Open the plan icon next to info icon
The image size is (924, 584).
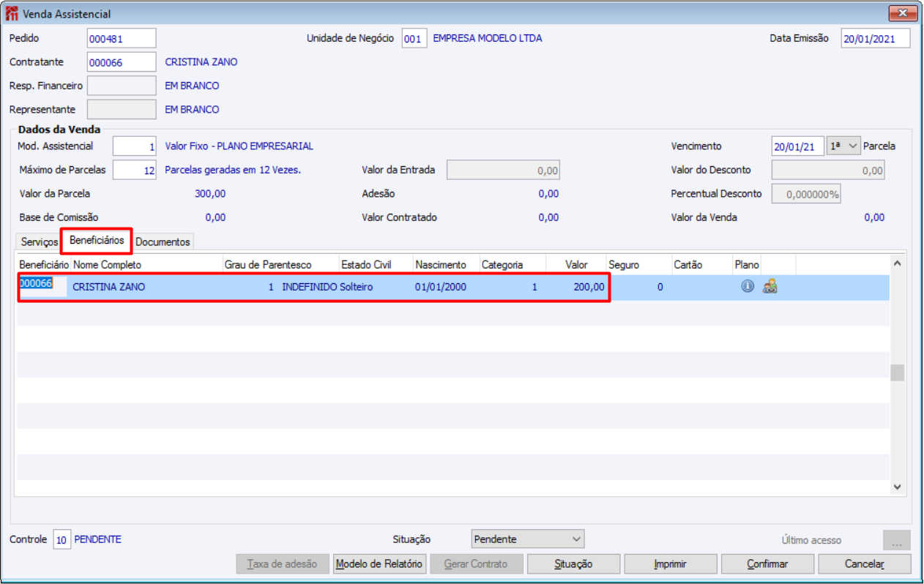click(x=770, y=287)
